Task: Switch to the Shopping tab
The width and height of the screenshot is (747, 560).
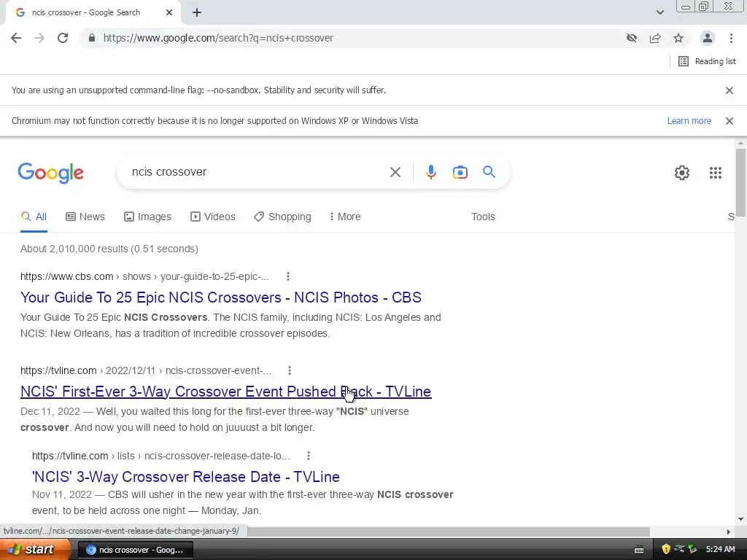Action: tap(282, 217)
